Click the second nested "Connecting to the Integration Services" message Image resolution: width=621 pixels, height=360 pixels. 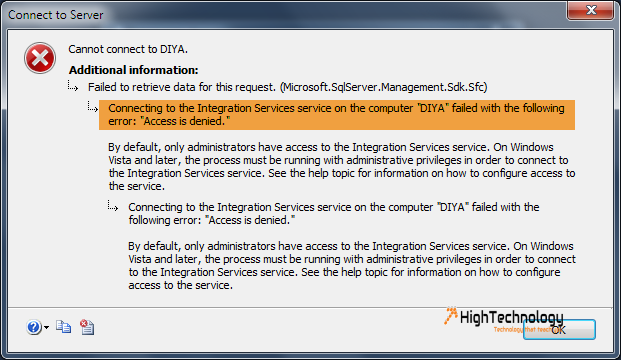[333, 213]
